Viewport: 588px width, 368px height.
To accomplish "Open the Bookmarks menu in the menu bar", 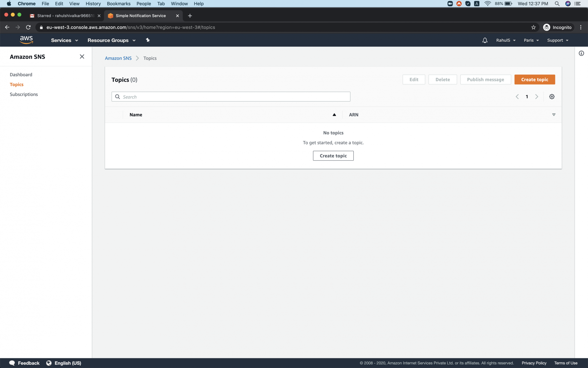I will tap(118, 4).
